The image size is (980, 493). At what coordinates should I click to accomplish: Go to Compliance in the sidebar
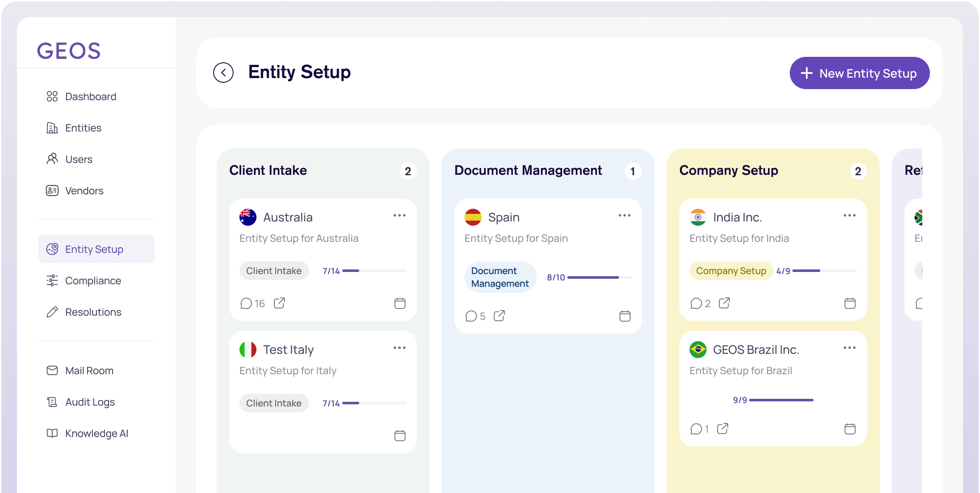(x=93, y=281)
